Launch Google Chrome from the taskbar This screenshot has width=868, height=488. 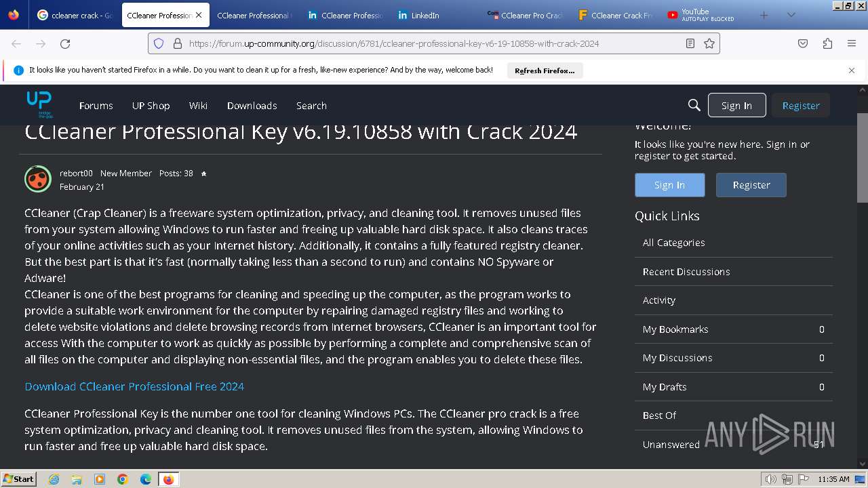(123, 479)
